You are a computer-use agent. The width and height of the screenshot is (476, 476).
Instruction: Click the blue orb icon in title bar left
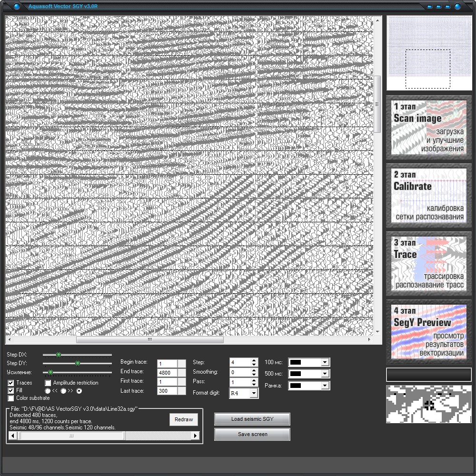17,6
